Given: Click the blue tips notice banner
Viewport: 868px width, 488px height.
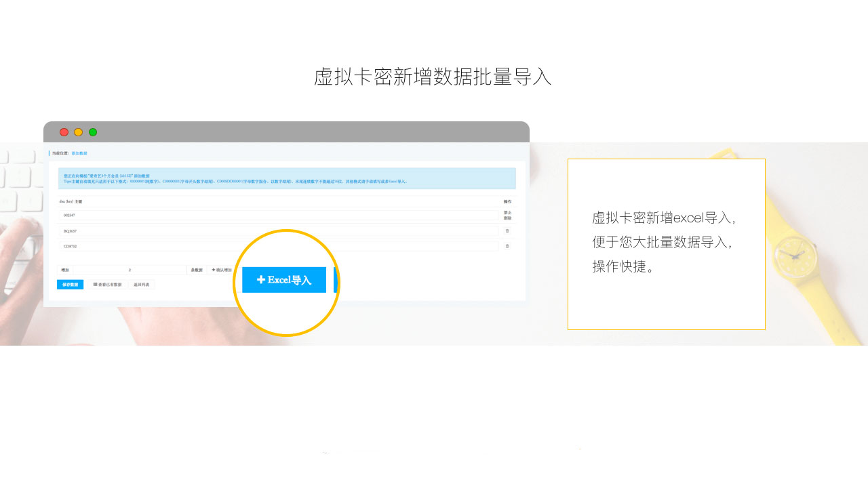Looking at the screenshot, I should tap(287, 178).
